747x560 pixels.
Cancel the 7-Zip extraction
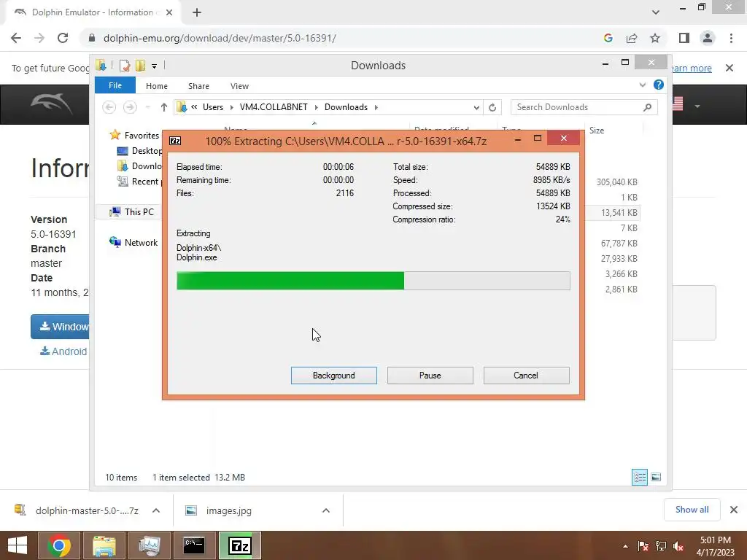pyautogui.click(x=526, y=376)
